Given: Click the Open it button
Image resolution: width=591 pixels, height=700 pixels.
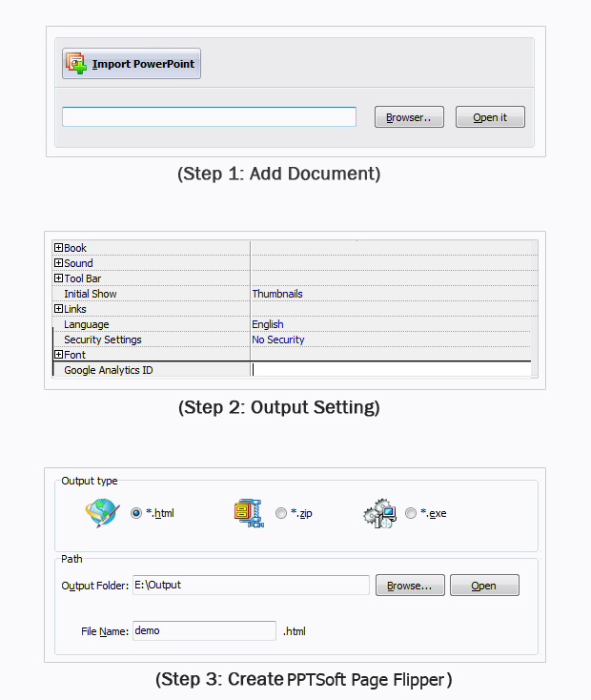Looking at the screenshot, I should [490, 117].
